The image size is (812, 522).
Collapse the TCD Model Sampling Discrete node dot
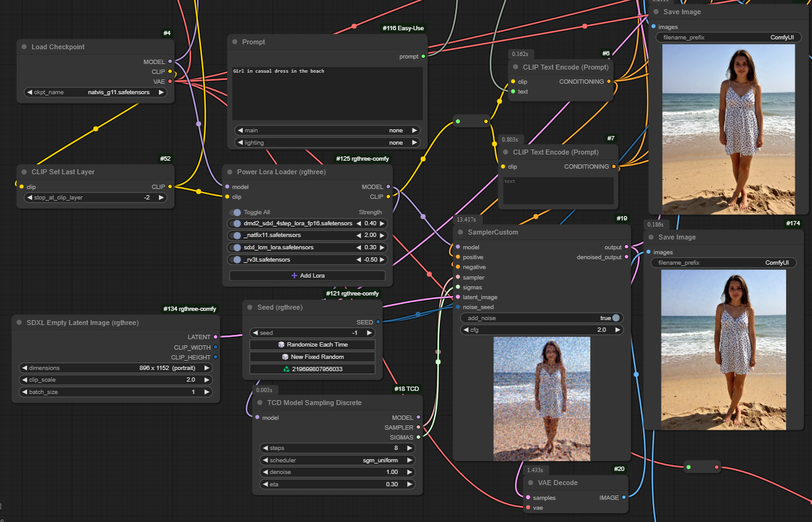click(261, 403)
